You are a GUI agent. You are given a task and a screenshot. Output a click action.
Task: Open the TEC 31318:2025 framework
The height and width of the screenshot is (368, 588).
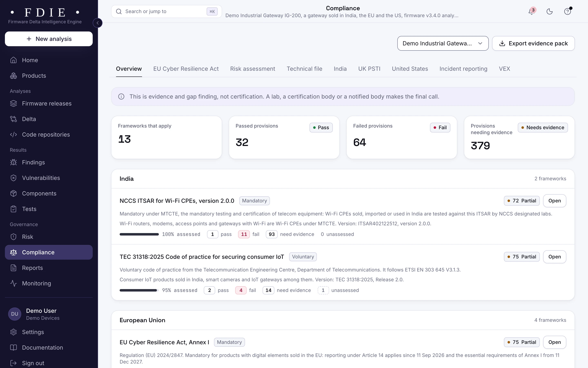coord(555,257)
